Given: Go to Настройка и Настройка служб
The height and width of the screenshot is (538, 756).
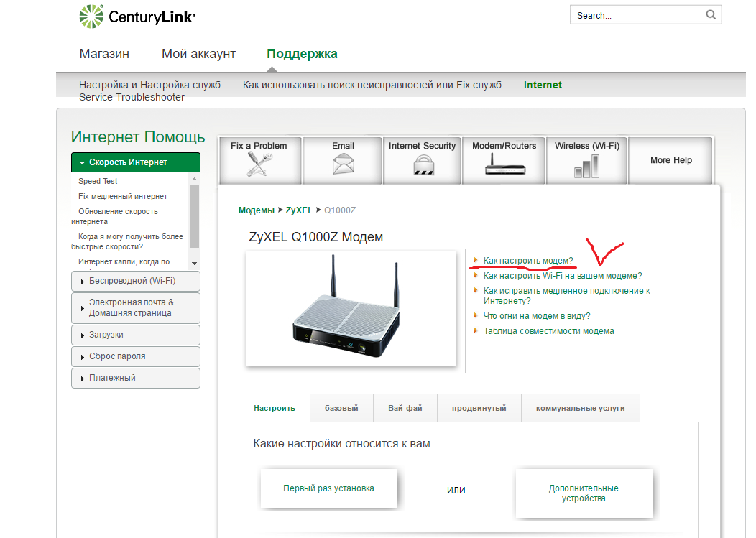Looking at the screenshot, I should coord(149,85).
